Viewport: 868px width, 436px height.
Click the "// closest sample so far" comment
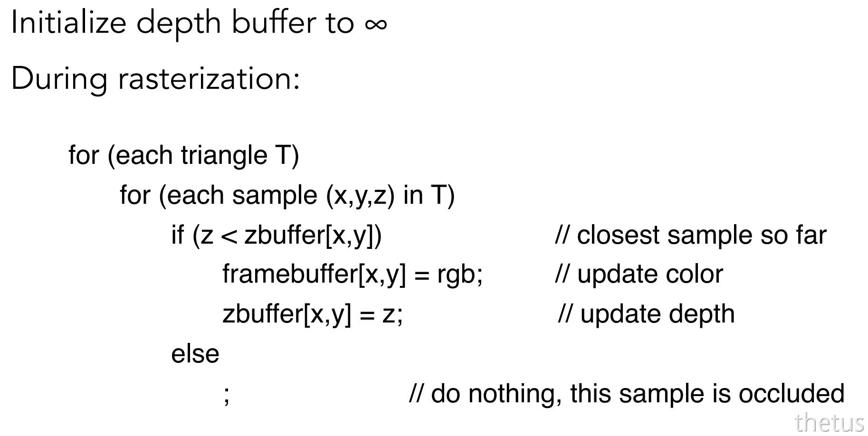coord(691,235)
